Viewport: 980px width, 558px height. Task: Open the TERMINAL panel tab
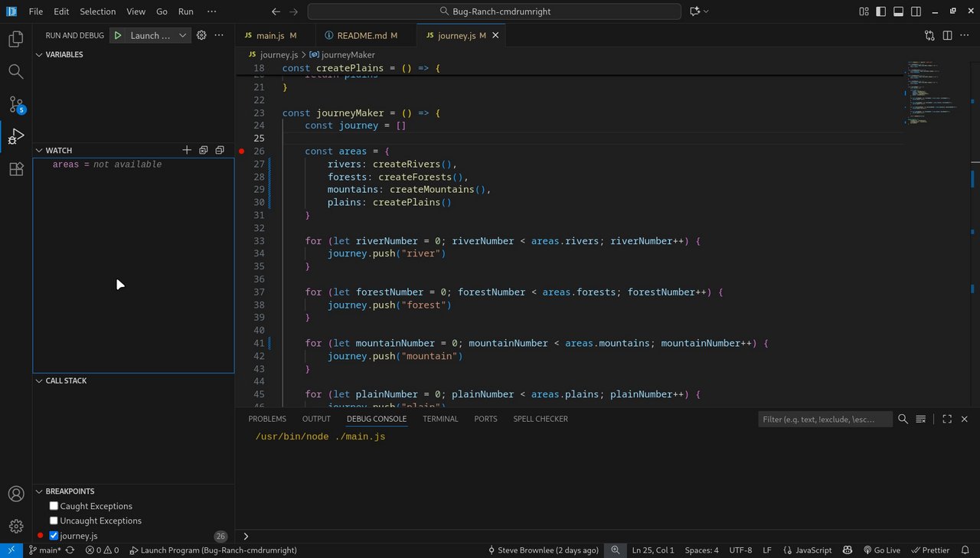point(440,419)
